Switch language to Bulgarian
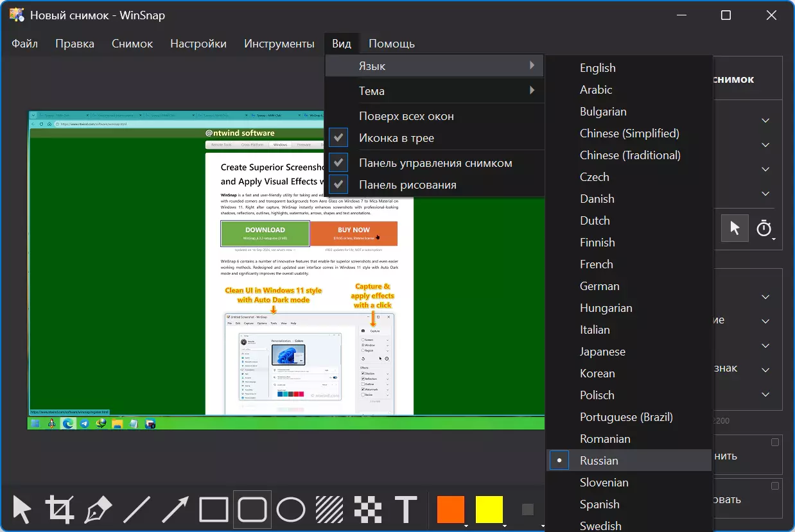Viewport: 795px width, 532px height. (629, 112)
